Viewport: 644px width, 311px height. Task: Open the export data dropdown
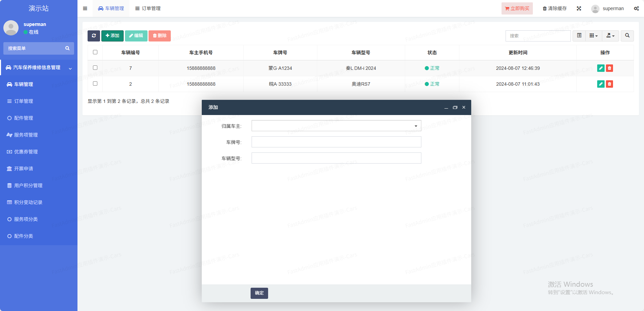610,36
